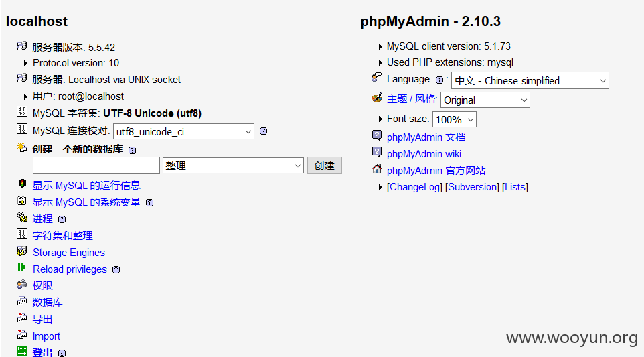Click the info icon next to Language
Screen dimensions: 644x357
439,80
